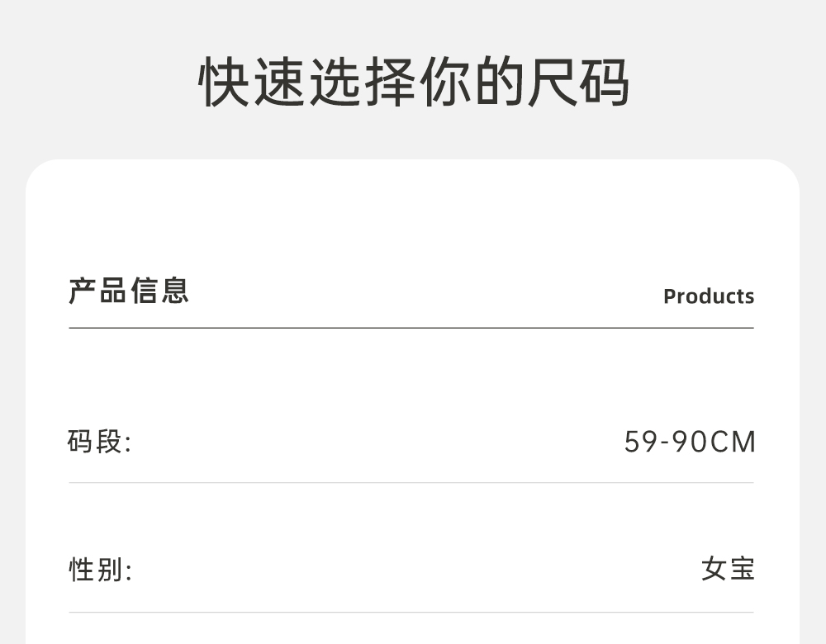This screenshot has width=826, height=644.
Task: Click 选择 in the page title
Action: [x=361, y=83]
